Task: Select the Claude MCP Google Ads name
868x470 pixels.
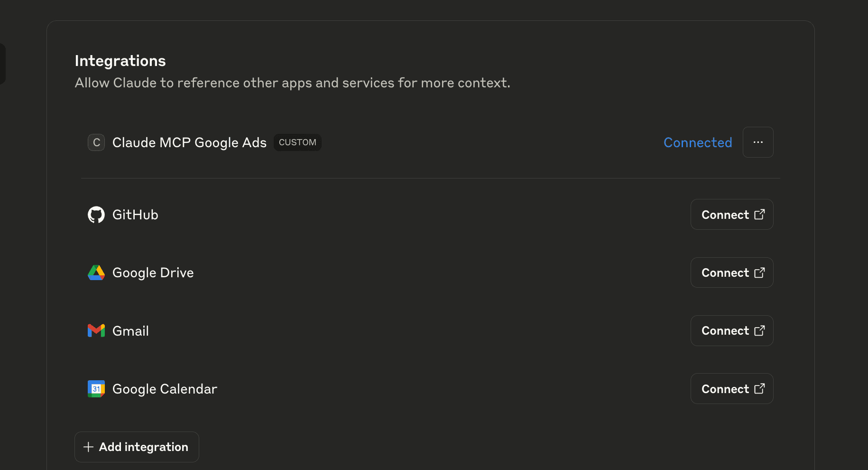Action: point(189,142)
